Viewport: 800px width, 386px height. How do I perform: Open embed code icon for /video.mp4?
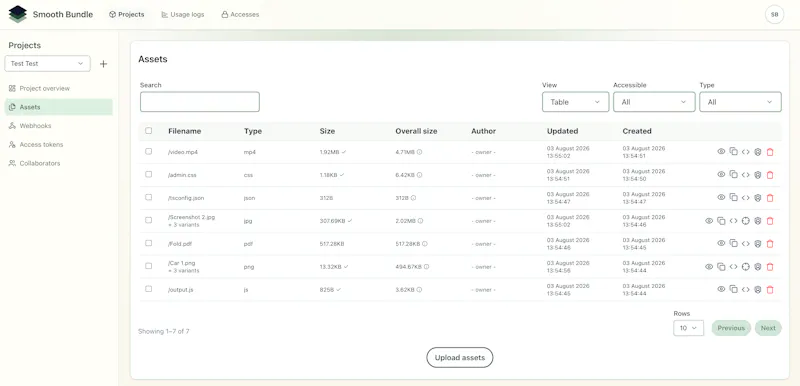[745, 152]
